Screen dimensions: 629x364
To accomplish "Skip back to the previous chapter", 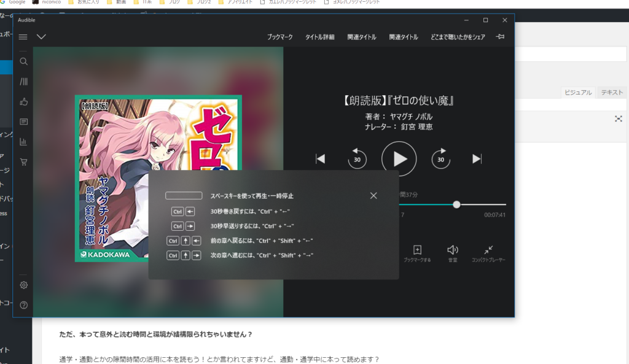I will pos(320,159).
